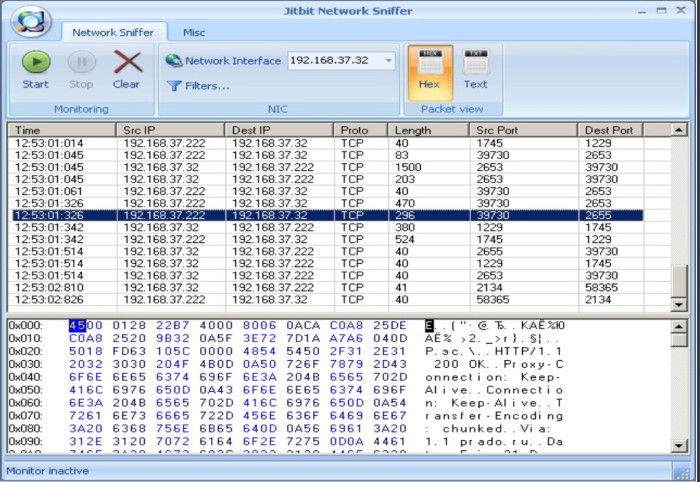Select the packet row with length 1500
Screen dimensions: 700x482
coord(326,167)
